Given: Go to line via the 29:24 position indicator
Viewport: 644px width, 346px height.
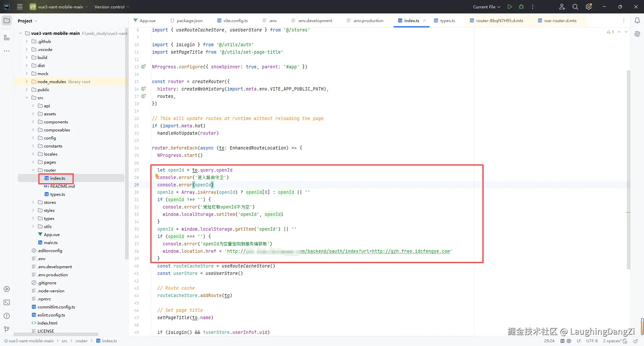Looking at the screenshot, I should [x=549, y=341].
